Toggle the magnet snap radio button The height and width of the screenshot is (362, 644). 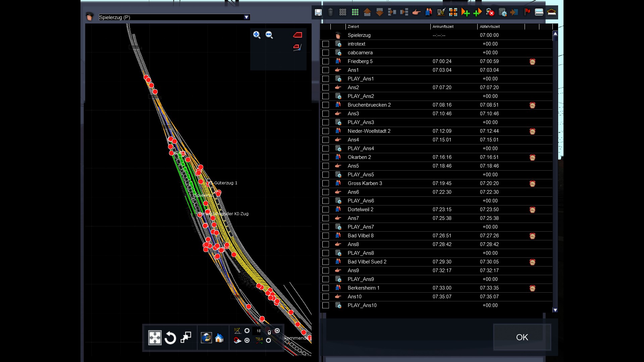point(247,341)
